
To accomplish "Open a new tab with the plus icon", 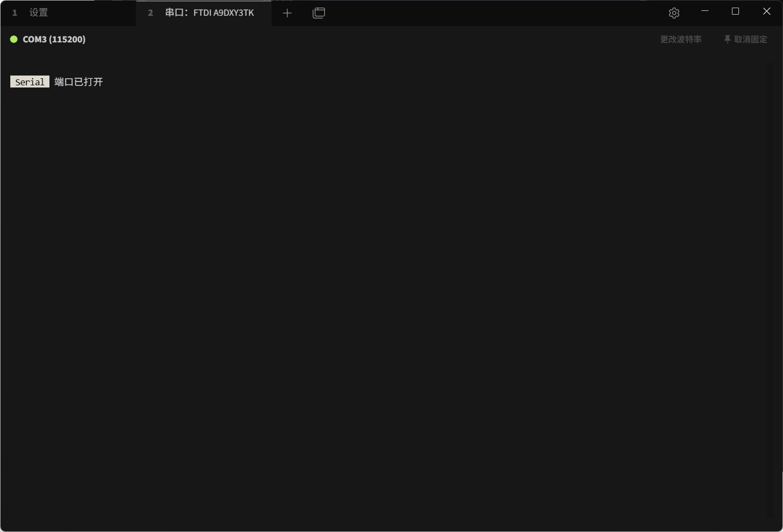I will [287, 13].
